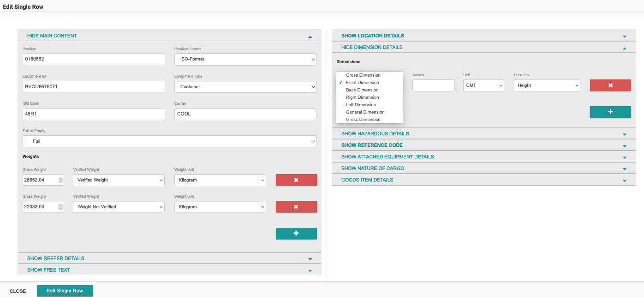Delete the first gross weight row
This screenshot has height=297, width=644.
[296, 180]
